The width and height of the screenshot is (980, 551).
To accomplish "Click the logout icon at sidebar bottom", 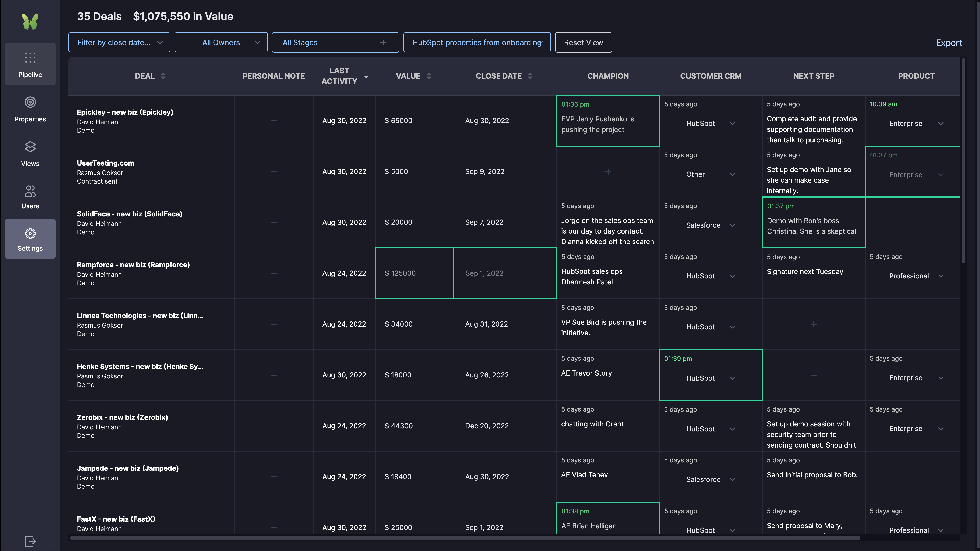I will click(30, 541).
